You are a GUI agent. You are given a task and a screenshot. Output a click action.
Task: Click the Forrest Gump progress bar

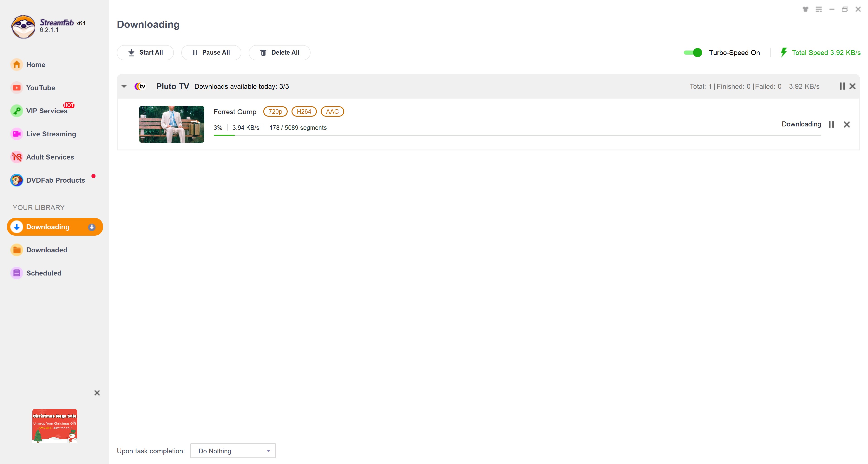click(x=517, y=135)
